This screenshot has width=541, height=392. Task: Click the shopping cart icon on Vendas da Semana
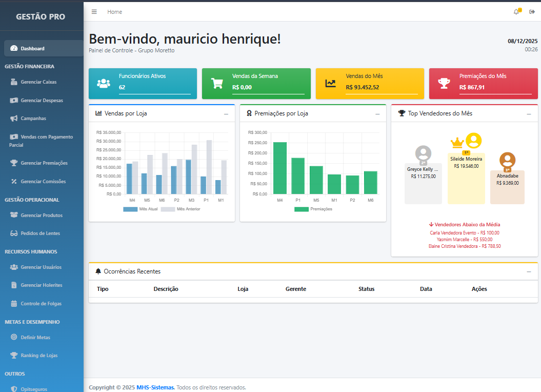click(x=217, y=83)
